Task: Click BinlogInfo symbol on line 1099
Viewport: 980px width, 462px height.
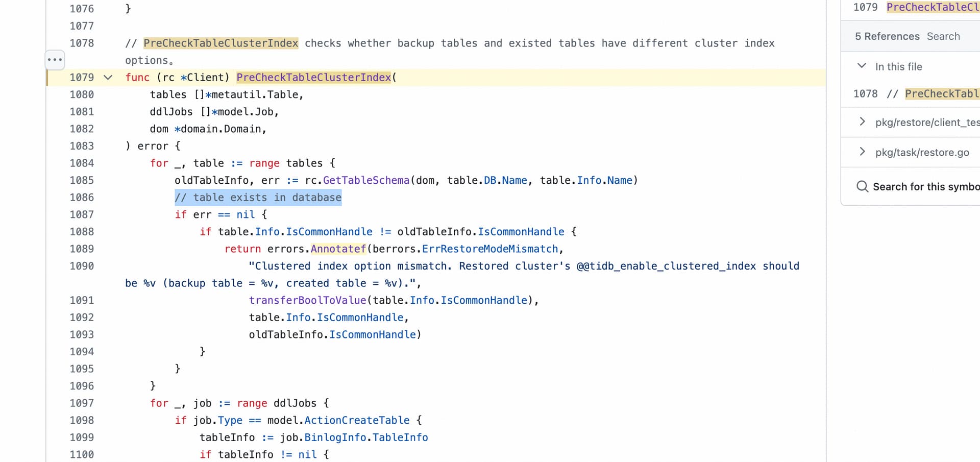Action: pos(335,437)
